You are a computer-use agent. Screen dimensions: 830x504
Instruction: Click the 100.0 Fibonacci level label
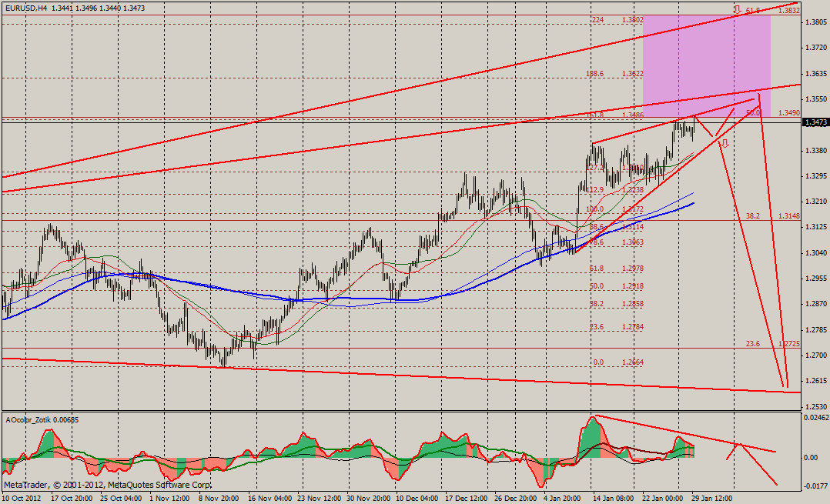[595, 209]
